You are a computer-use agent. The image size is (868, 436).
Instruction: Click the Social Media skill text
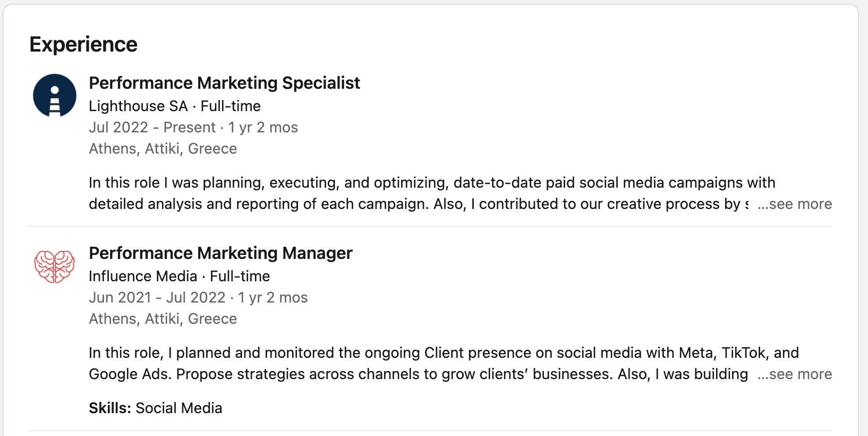[x=179, y=408]
